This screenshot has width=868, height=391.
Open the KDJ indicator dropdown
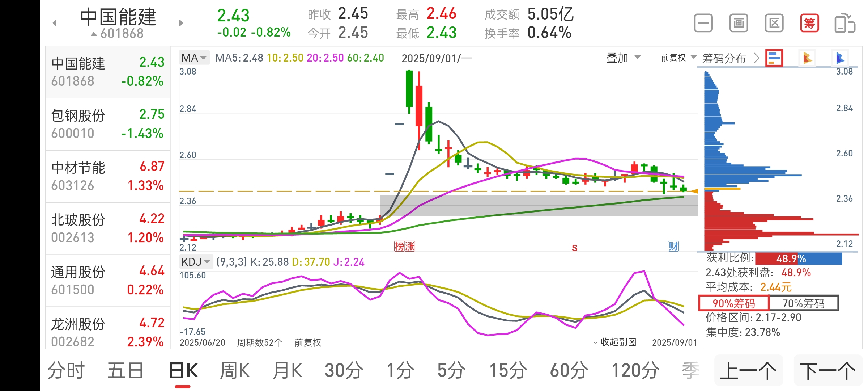196,261
